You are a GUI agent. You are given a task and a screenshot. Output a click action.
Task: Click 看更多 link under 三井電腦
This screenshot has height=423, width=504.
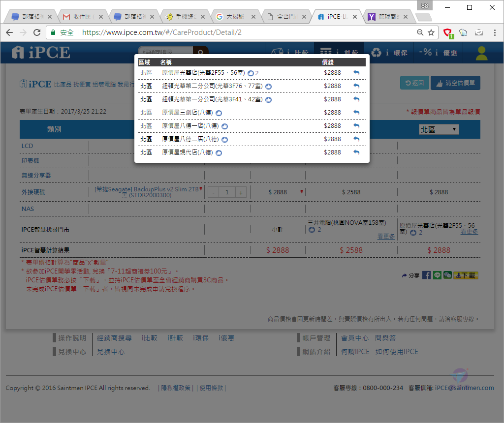pyautogui.click(x=386, y=237)
